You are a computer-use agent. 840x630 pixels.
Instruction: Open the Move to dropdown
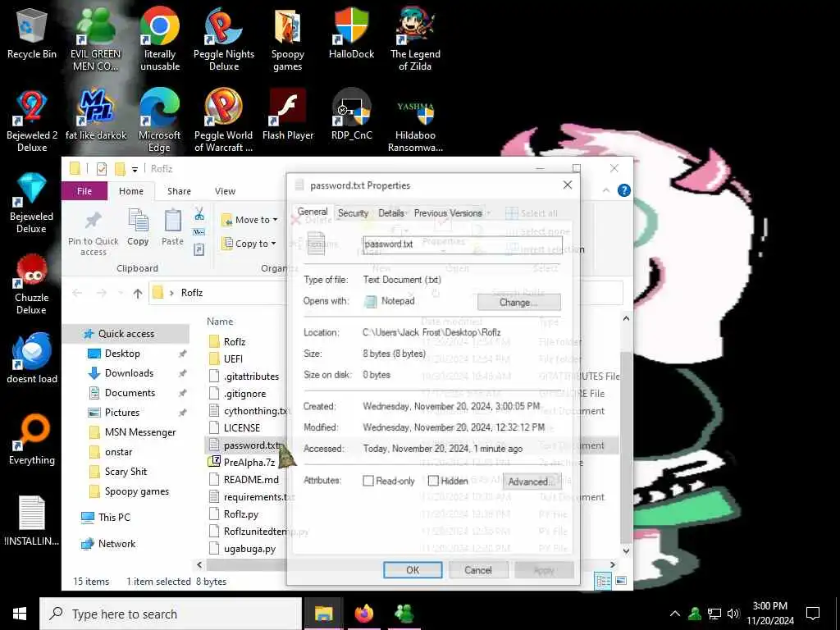(x=249, y=220)
